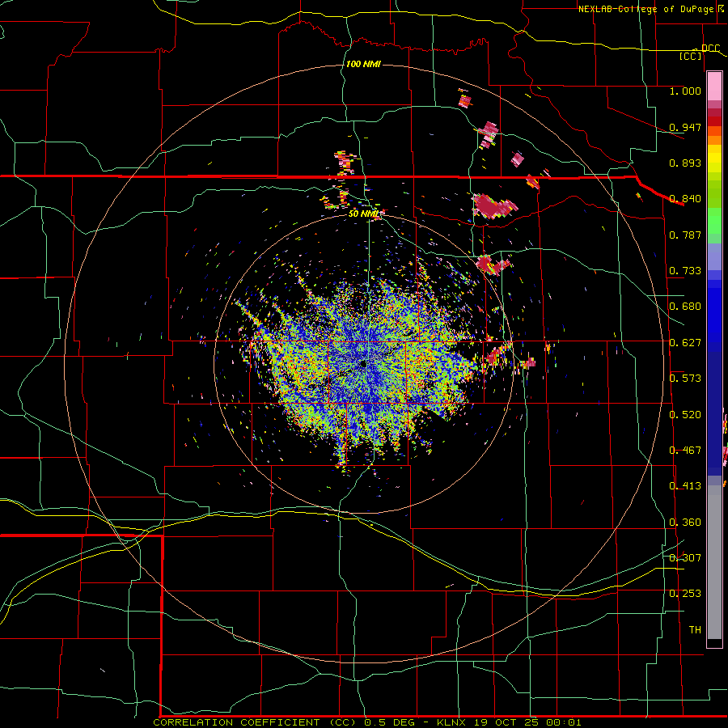This screenshot has height=728, width=728.
Task: Pick the dark navy segment of the color bar
Action: 714,413
